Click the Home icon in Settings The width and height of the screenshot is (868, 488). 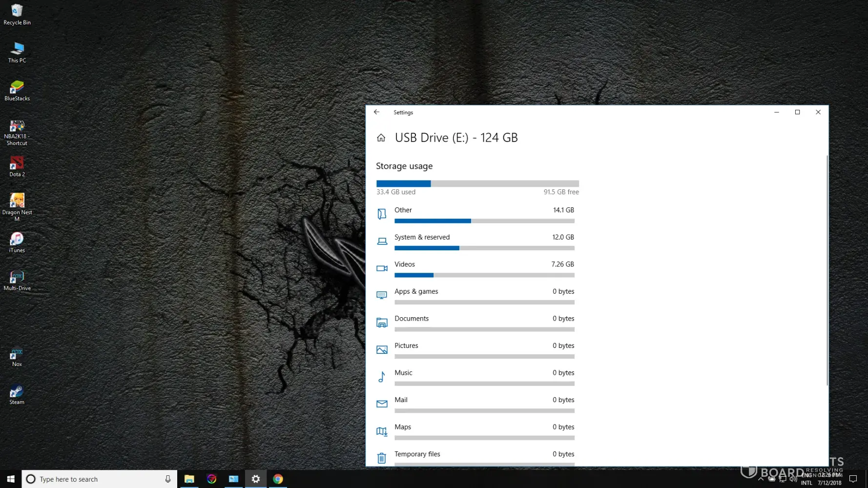point(381,138)
